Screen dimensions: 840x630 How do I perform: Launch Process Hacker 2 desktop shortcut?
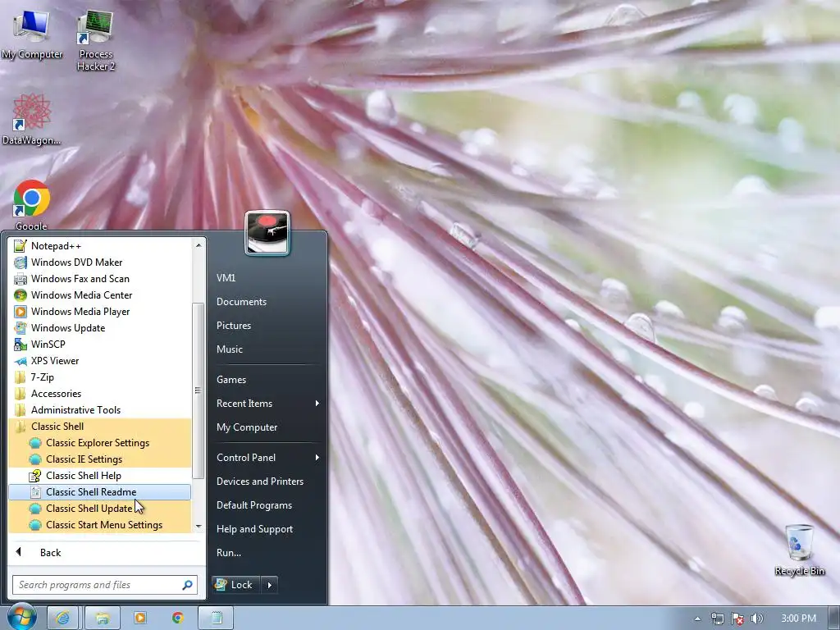pos(95,41)
